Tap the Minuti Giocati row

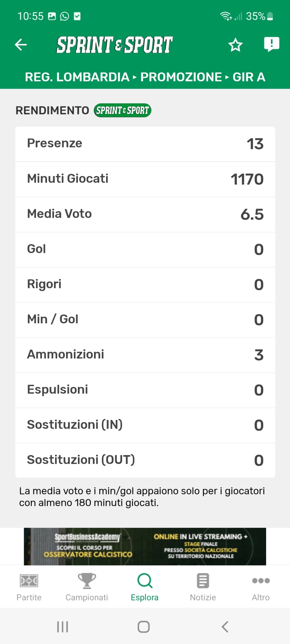coord(145,179)
